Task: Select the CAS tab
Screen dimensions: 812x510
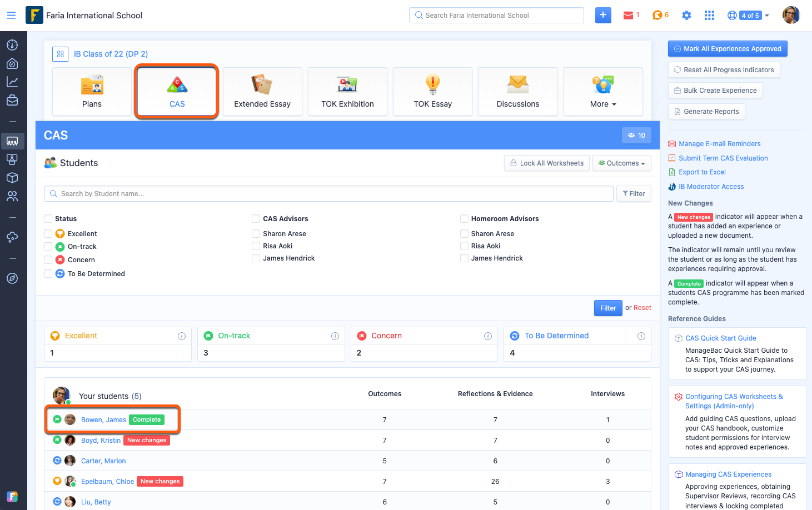Action: click(177, 92)
